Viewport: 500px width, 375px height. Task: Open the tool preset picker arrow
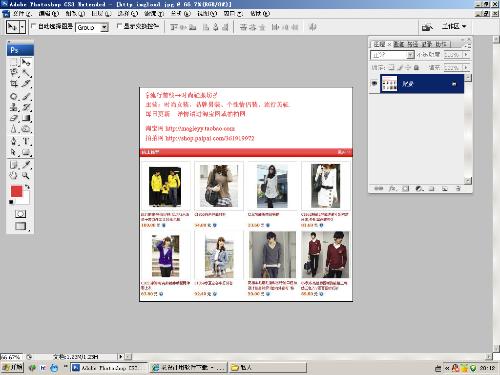tap(22, 27)
